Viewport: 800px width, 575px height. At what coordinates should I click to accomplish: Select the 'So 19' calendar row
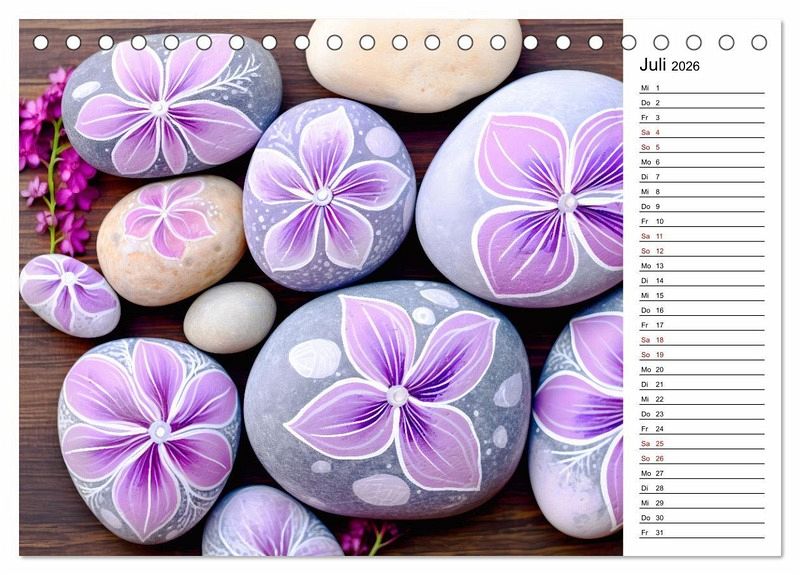pyautogui.click(x=702, y=354)
